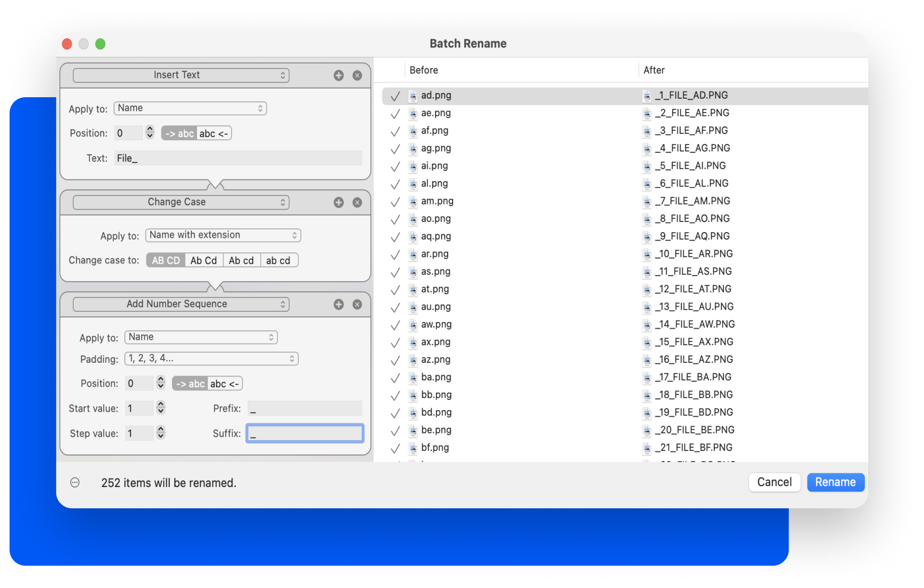Click the File_ text input field
This screenshot has width=924, height=588.
pyautogui.click(x=238, y=158)
